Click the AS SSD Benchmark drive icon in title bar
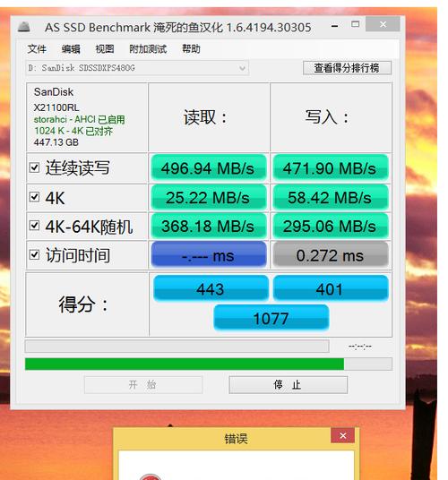This screenshot has width=448, height=480. click(x=23, y=27)
